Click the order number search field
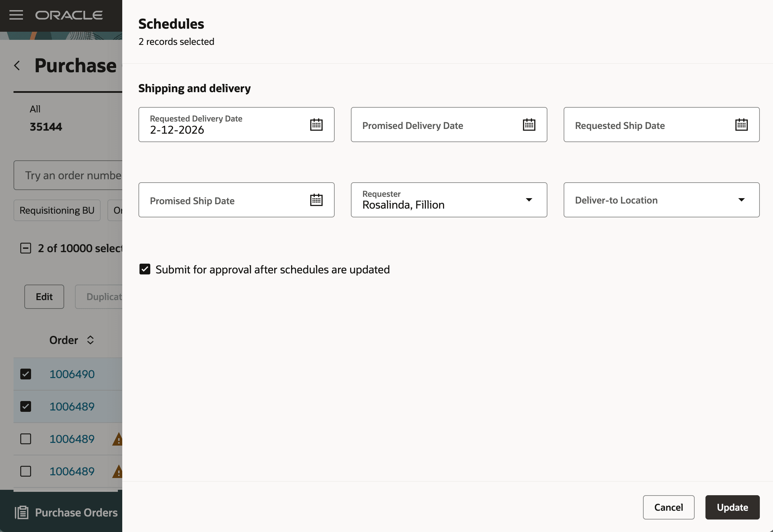The width and height of the screenshot is (773, 532). (73, 175)
